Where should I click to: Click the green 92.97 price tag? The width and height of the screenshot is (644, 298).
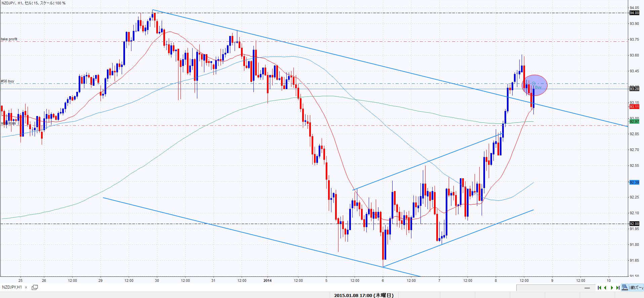[x=634, y=121]
